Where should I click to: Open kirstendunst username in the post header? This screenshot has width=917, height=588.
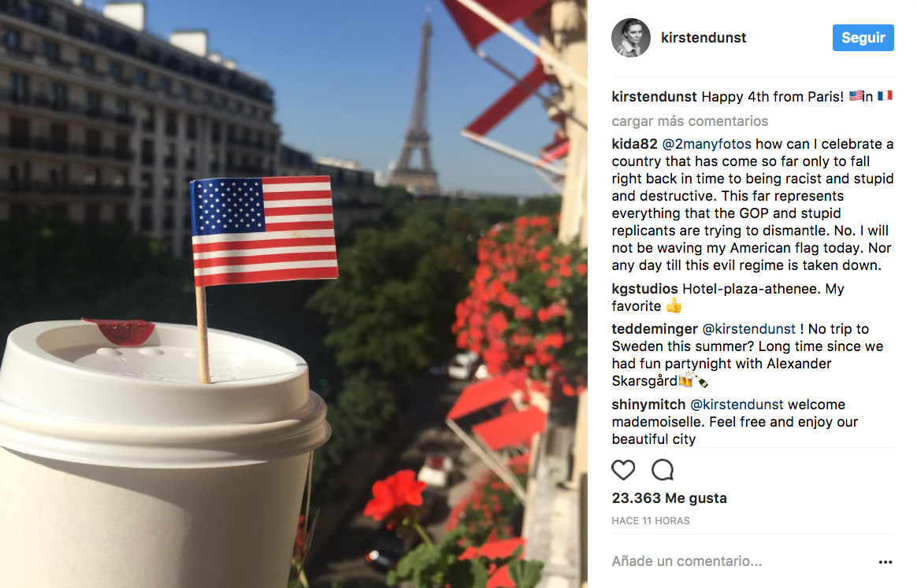(704, 38)
